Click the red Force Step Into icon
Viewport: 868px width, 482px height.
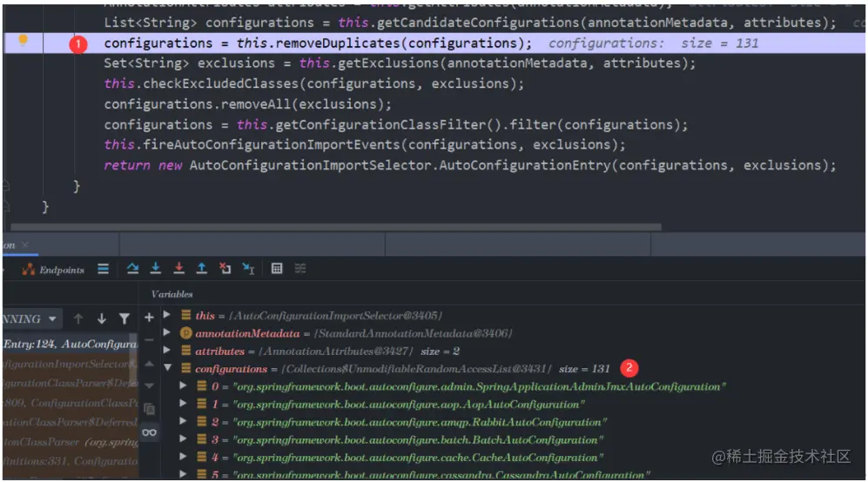[x=178, y=269]
